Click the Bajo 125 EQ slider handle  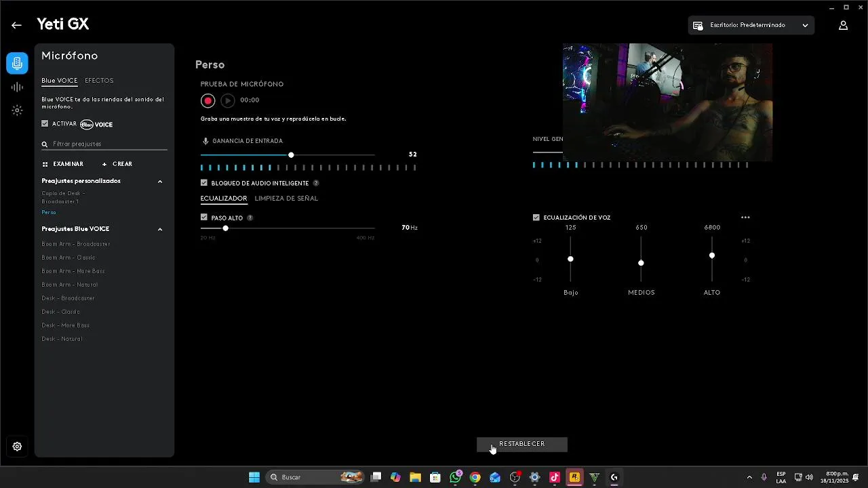click(x=570, y=259)
